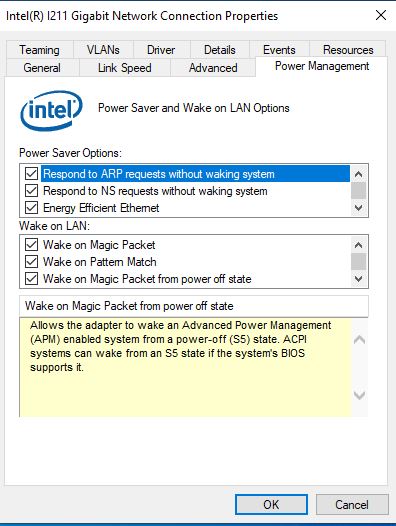Uncheck Respond to ARP requests checkbox
The image size is (396, 526).
coord(32,174)
